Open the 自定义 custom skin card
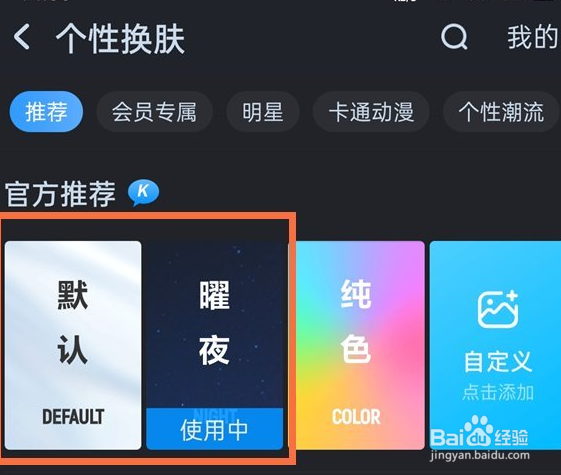 point(495,345)
